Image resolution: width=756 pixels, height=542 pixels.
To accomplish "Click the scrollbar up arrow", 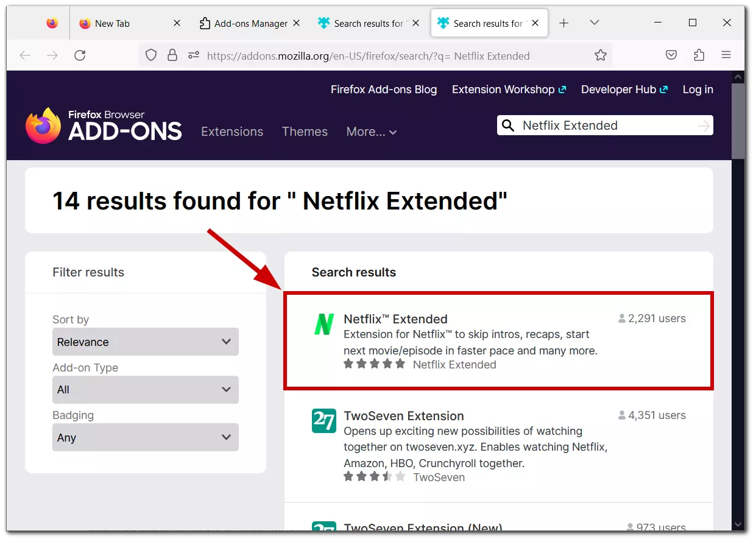I will click(x=738, y=77).
